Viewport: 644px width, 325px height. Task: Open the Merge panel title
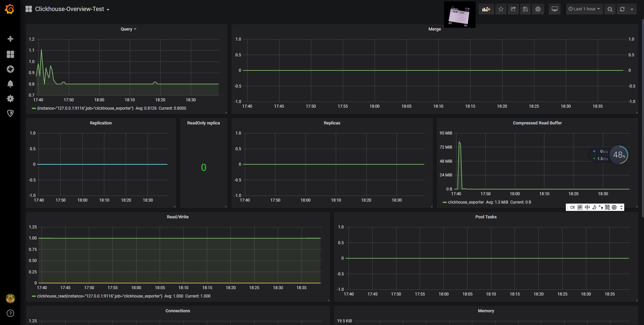434,29
